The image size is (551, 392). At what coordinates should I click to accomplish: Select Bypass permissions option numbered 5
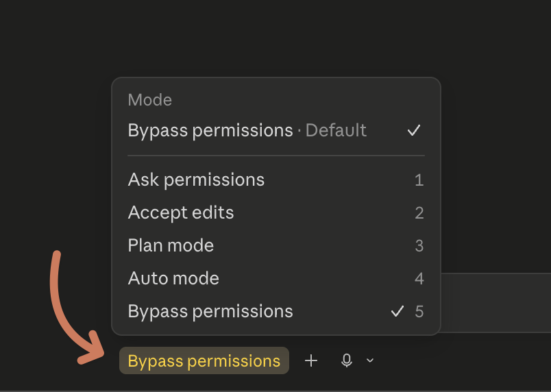click(276, 312)
